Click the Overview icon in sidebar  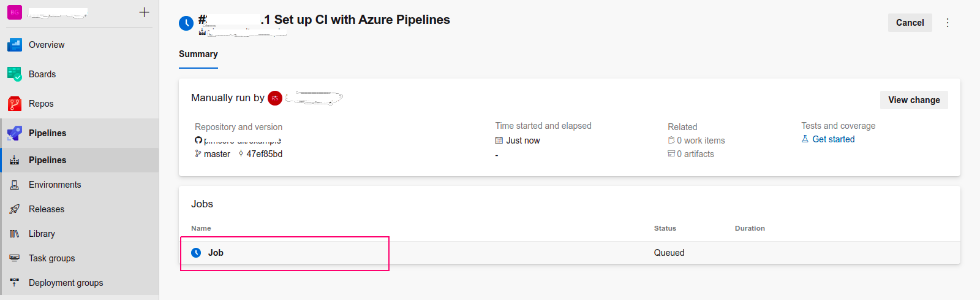[15, 45]
